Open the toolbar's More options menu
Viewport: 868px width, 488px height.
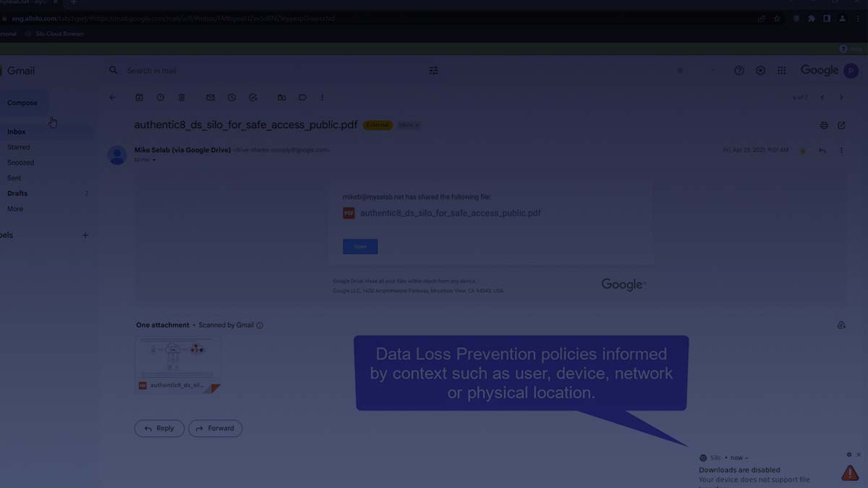click(x=323, y=98)
